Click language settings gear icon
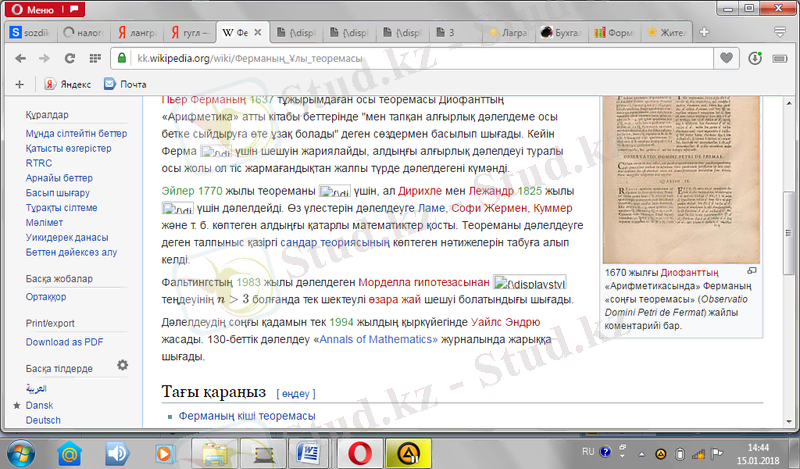Screen dimensions: 800x469 [122, 366]
